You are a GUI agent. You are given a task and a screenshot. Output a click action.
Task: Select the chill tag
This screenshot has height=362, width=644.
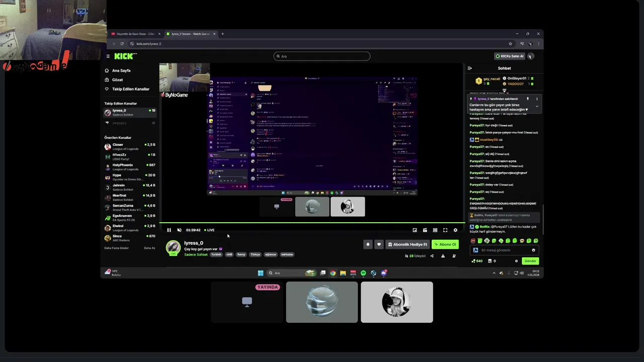[229, 254]
